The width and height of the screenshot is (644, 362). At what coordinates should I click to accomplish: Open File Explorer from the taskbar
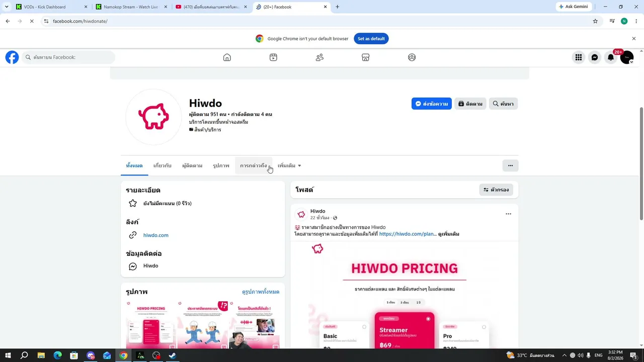click(x=41, y=355)
